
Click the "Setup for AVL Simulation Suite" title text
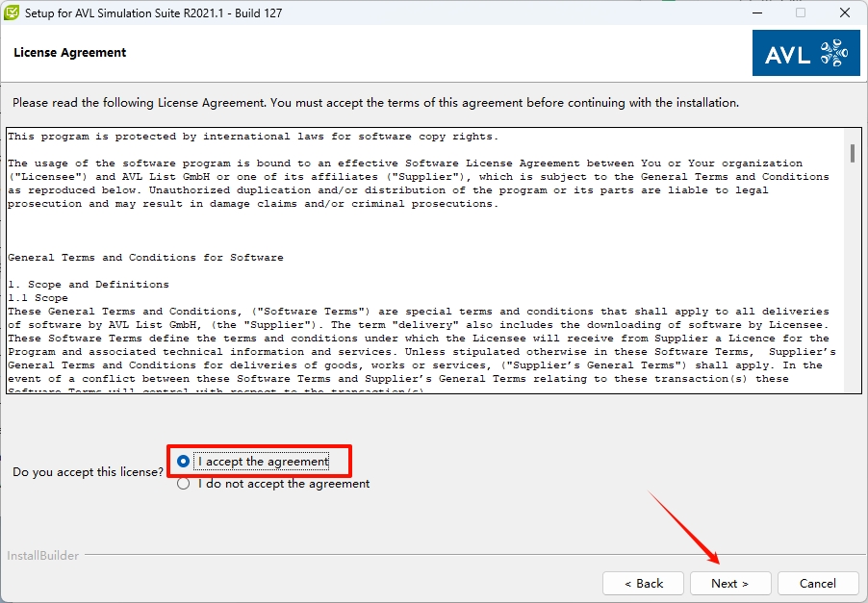[154, 13]
